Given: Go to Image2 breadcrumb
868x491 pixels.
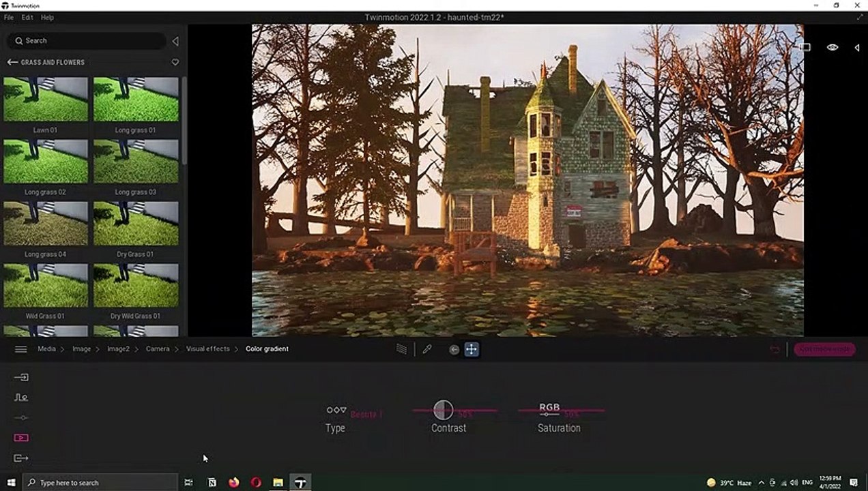Looking at the screenshot, I should pos(118,349).
